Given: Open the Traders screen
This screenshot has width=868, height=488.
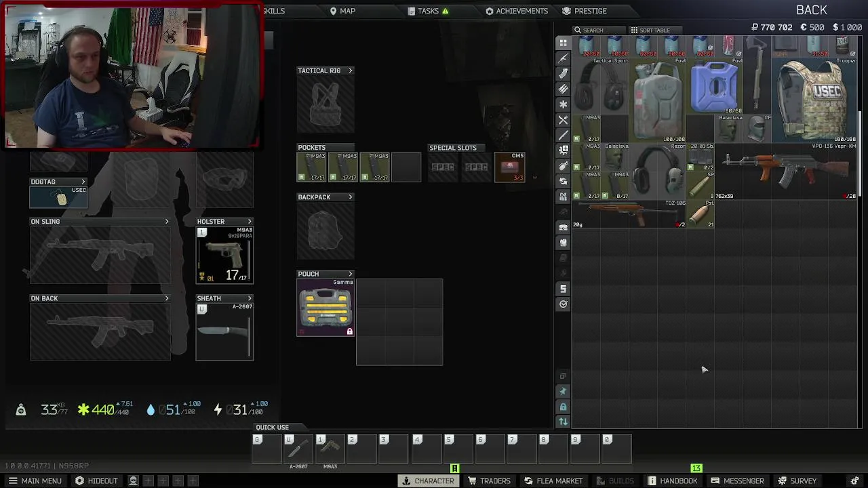Looking at the screenshot, I should pyautogui.click(x=489, y=481).
